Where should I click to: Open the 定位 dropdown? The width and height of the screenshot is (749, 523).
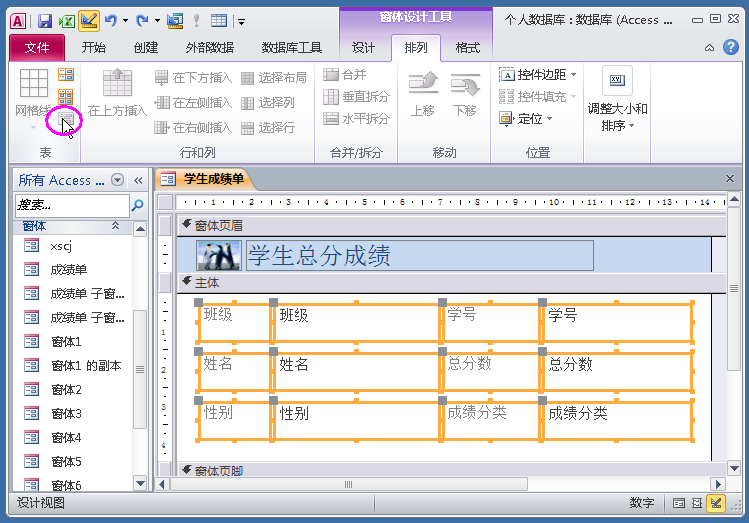pyautogui.click(x=527, y=119)
